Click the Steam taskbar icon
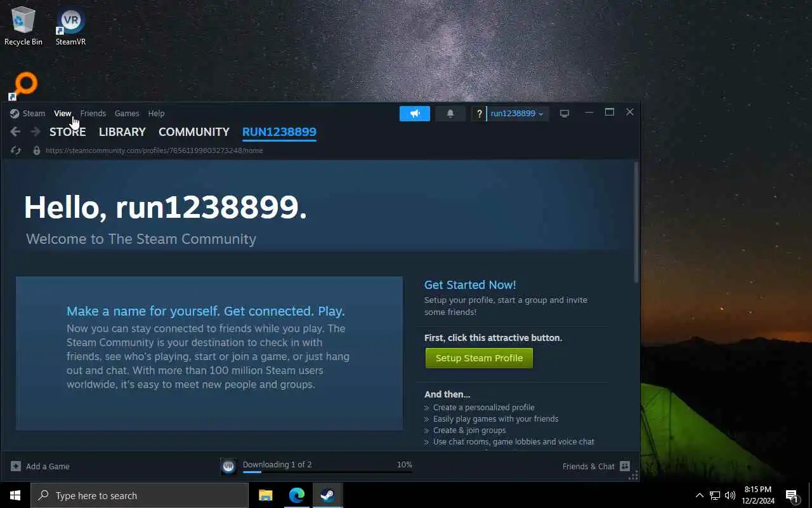812x508 pixels. (x=327, y=495)
